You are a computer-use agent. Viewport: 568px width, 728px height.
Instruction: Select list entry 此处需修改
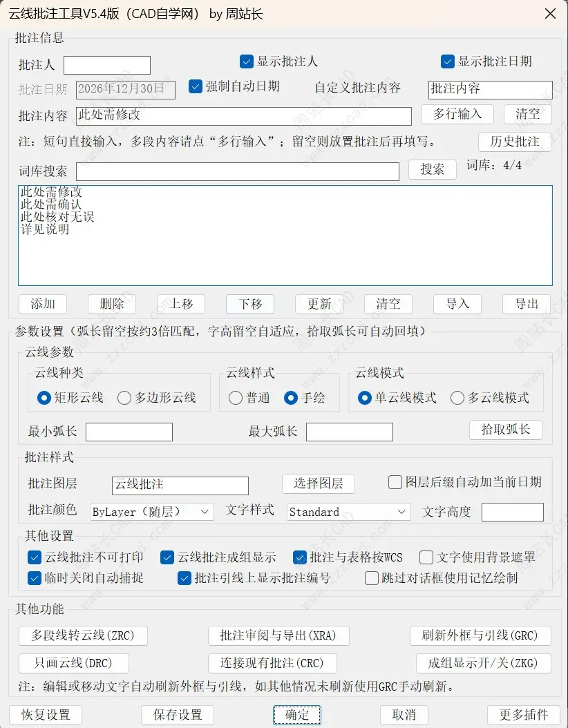[51, 192]
